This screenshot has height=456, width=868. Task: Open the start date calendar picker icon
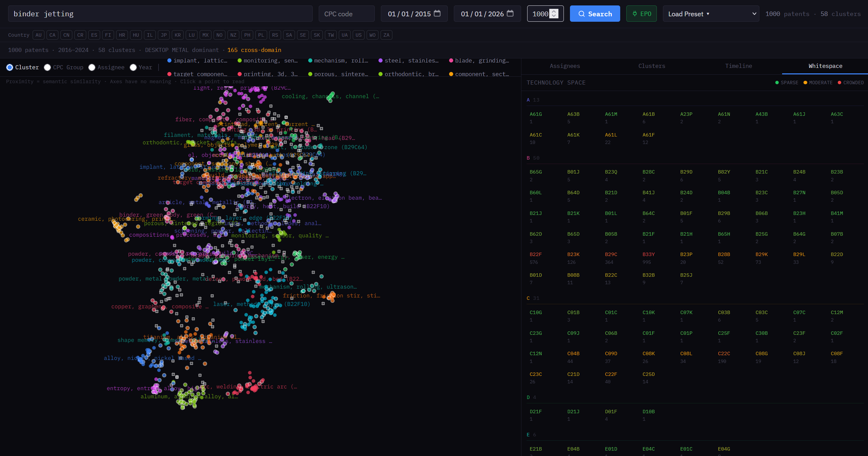pyautogui.click(x=437, y=14)
